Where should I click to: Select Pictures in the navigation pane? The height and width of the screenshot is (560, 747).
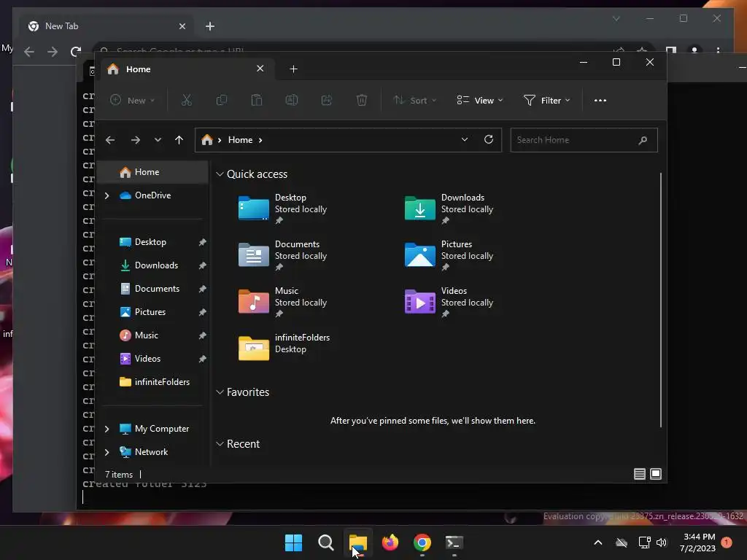152,312
